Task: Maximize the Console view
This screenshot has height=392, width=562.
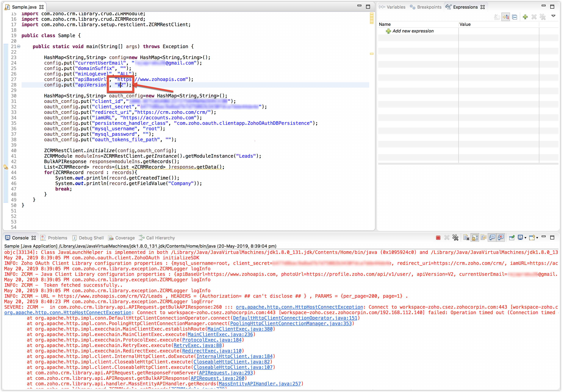Action: [x=552, y=237]
